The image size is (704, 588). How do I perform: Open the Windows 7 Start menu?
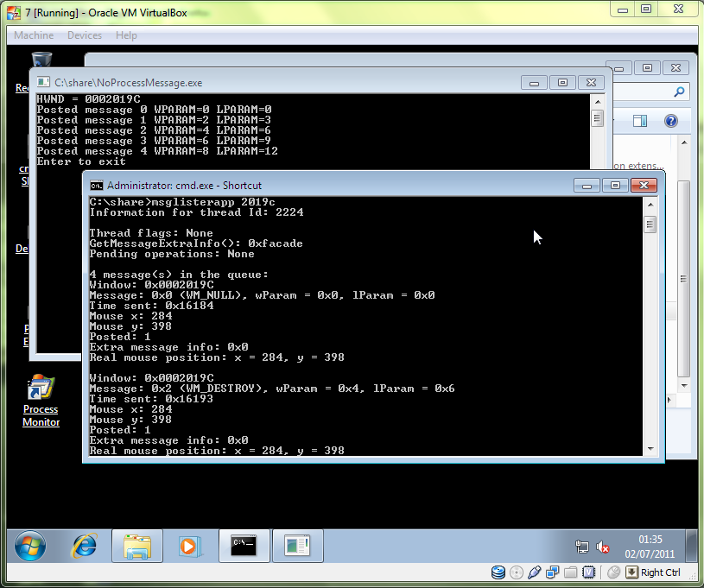tap(29, 545)
